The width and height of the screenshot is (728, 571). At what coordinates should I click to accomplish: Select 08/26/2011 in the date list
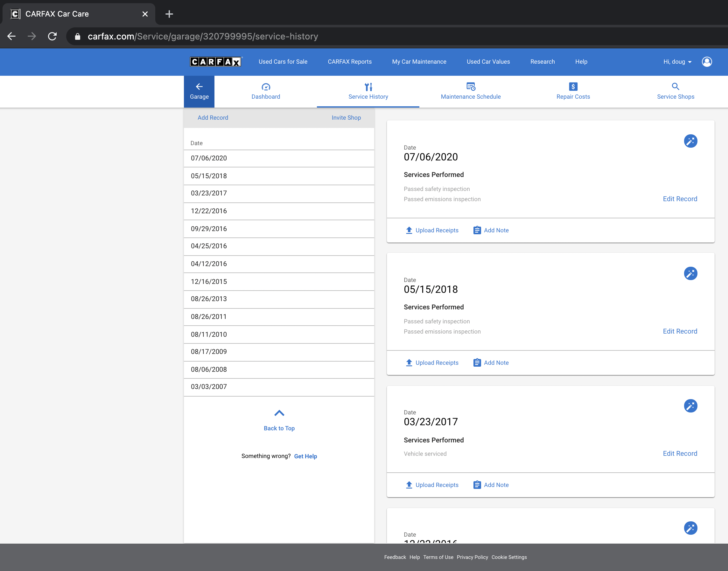coord(279,317)
